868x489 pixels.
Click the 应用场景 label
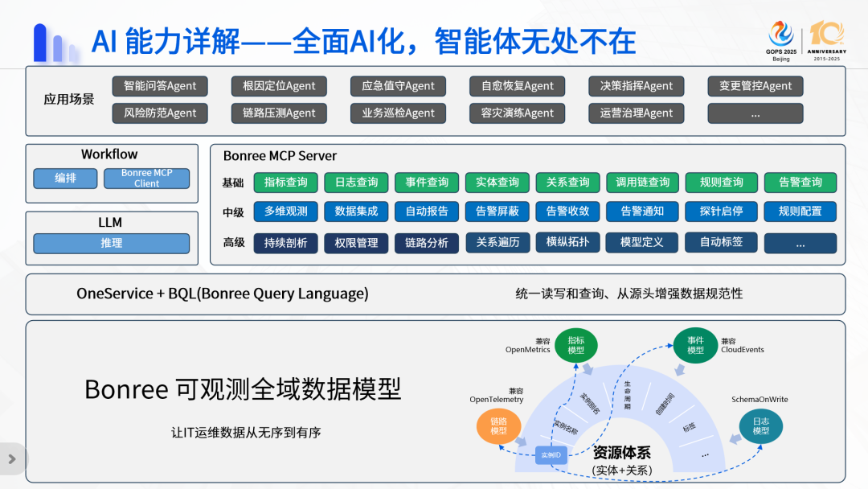69,100
